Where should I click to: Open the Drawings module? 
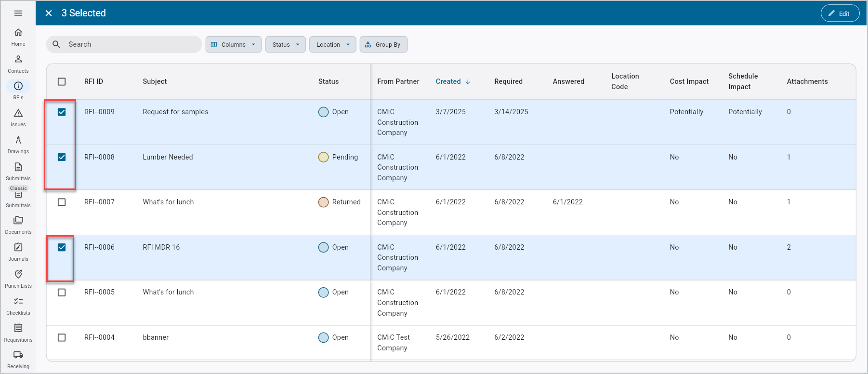point(18,145)
